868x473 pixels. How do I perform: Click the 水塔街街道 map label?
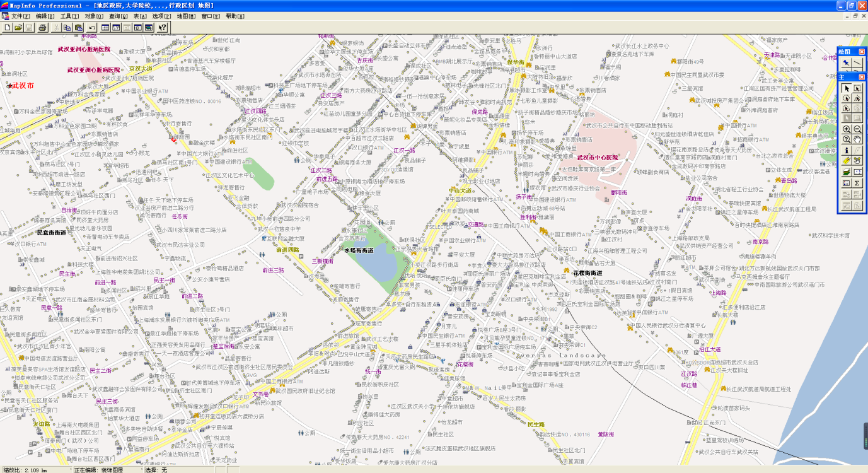click(x=359, y=250)
